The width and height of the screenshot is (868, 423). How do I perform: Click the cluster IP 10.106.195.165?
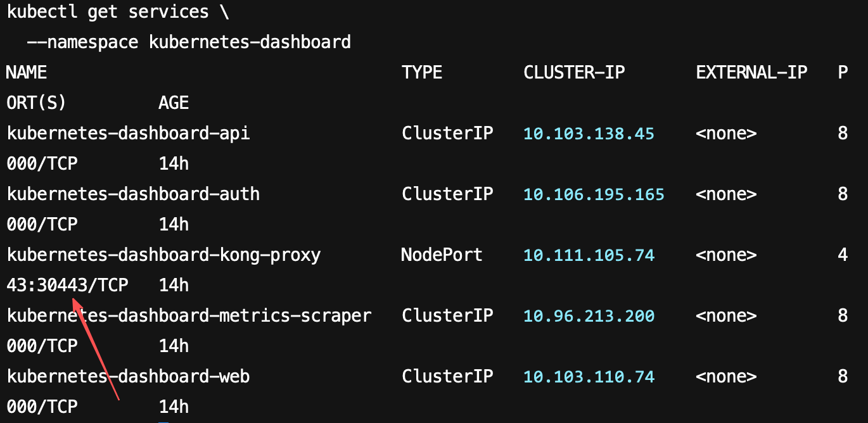(x=594, y=194)
